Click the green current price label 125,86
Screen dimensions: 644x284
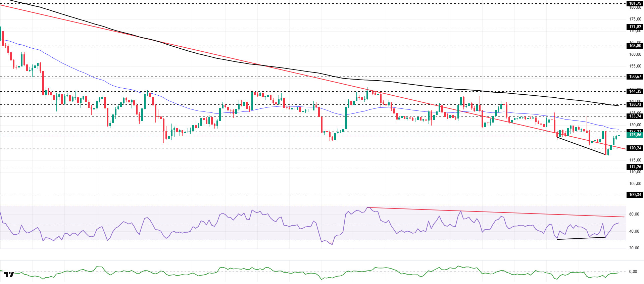(x=635, y=135)
